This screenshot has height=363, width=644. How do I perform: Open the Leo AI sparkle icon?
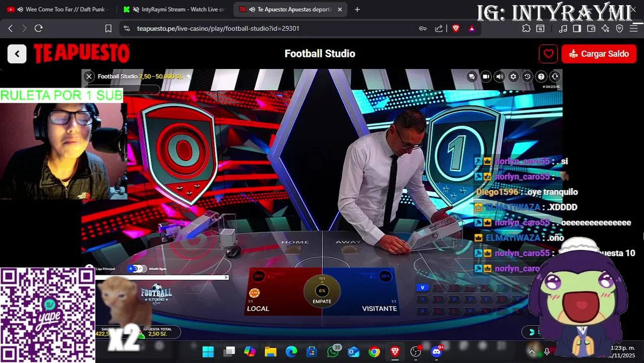pyautogui.click(x=605, y=28)
